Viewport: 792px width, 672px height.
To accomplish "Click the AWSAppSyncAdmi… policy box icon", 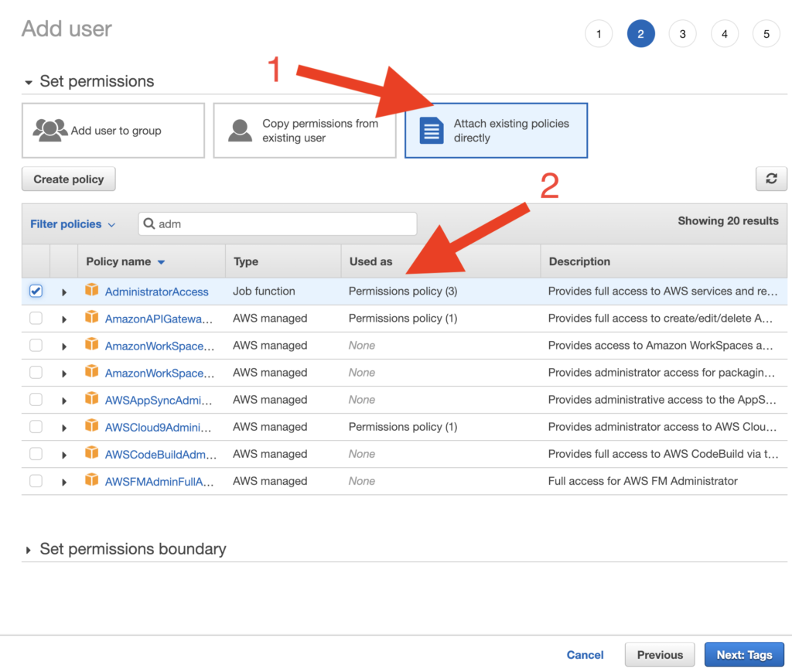I will [91, 398].
